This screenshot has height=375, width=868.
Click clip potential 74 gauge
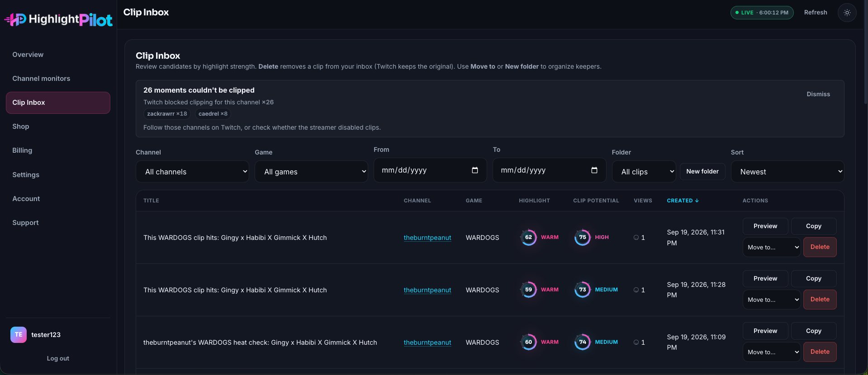(x=583, y=342)
